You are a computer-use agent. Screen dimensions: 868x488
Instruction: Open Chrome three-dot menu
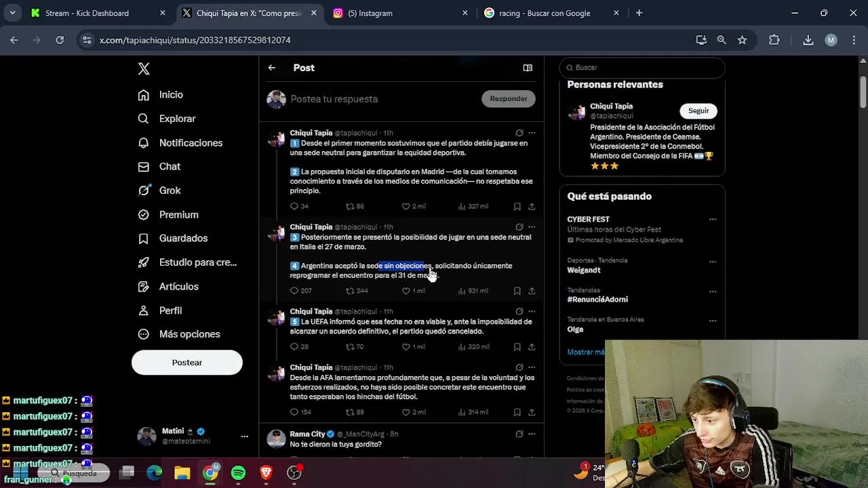tap(853, 40)
